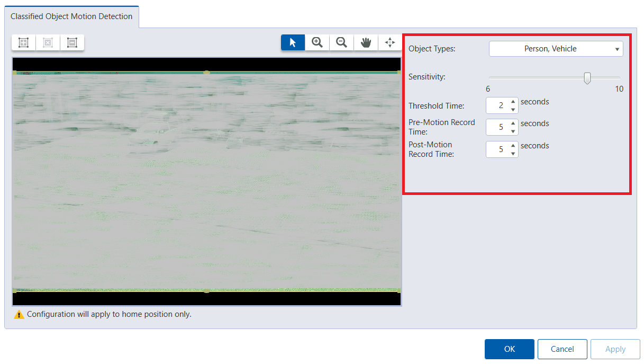The height and width of the screenshot is (364, 644).
Task: Activate the Zoom In tool
Action: 316,42
